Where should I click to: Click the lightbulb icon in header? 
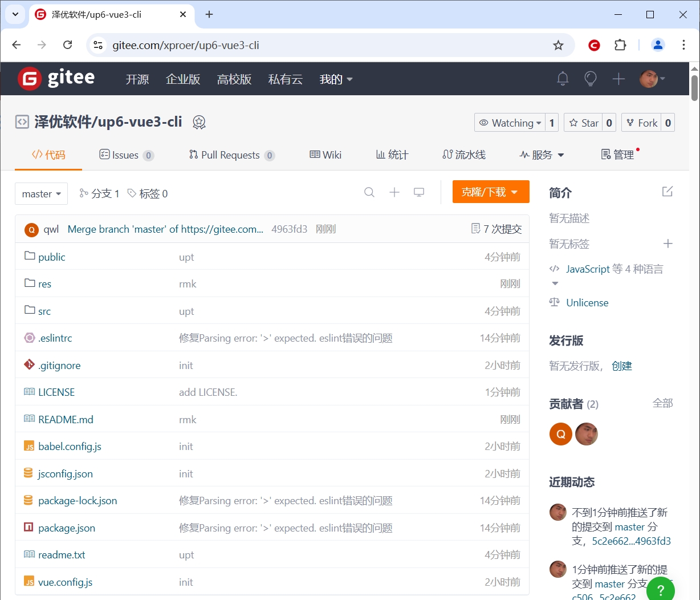pyautogui.click(x=591, y=79)
